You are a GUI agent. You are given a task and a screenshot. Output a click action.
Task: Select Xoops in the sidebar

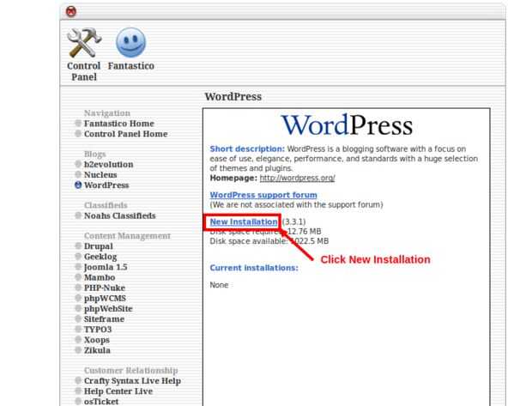point(97,340)
